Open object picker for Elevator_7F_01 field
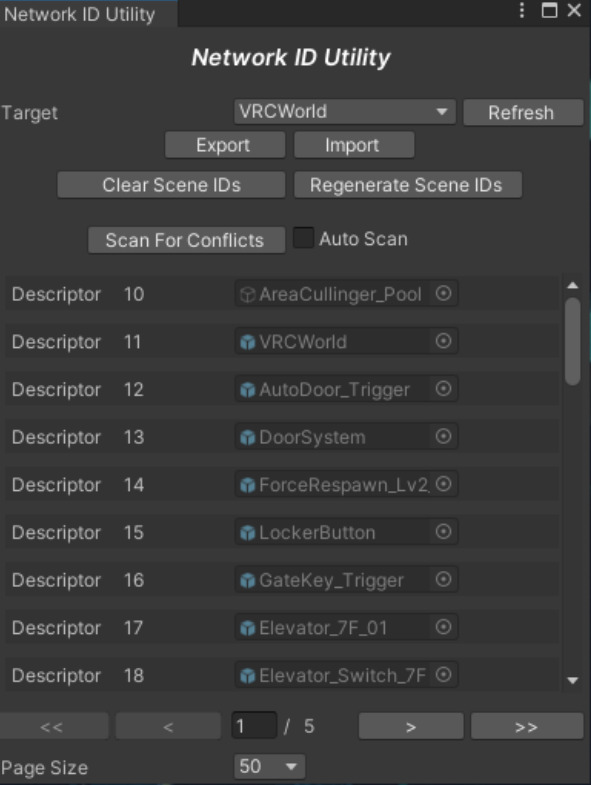 [x=443, y=627]
